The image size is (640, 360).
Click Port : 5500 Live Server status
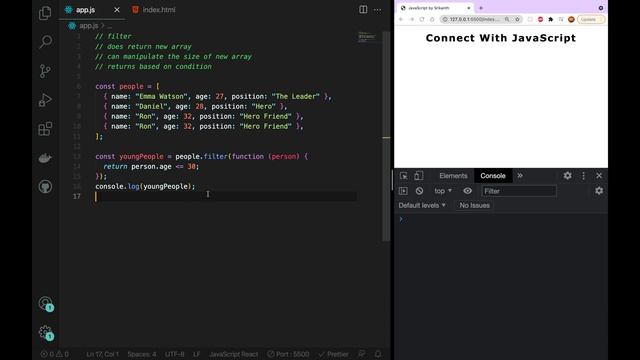(x=288, y=354)
